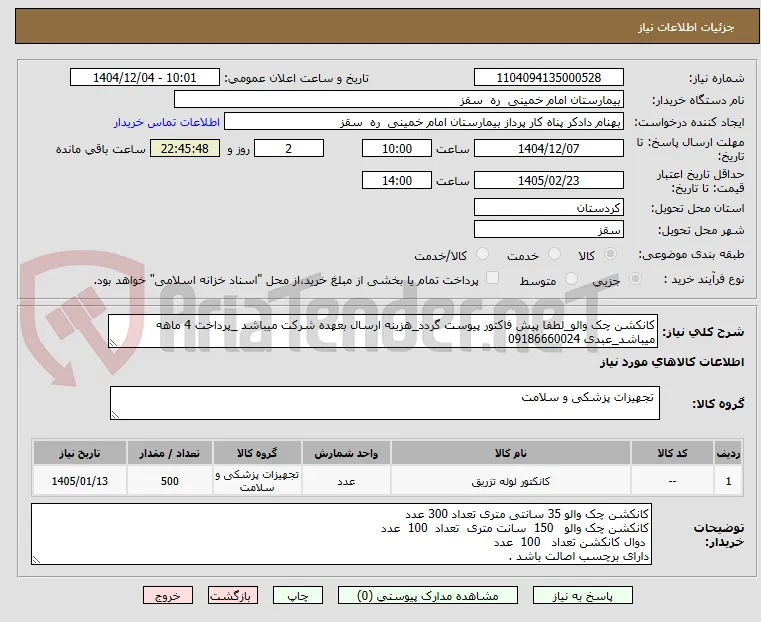Click the table cell تجهیزات پزشکی و سلامت

257,481
